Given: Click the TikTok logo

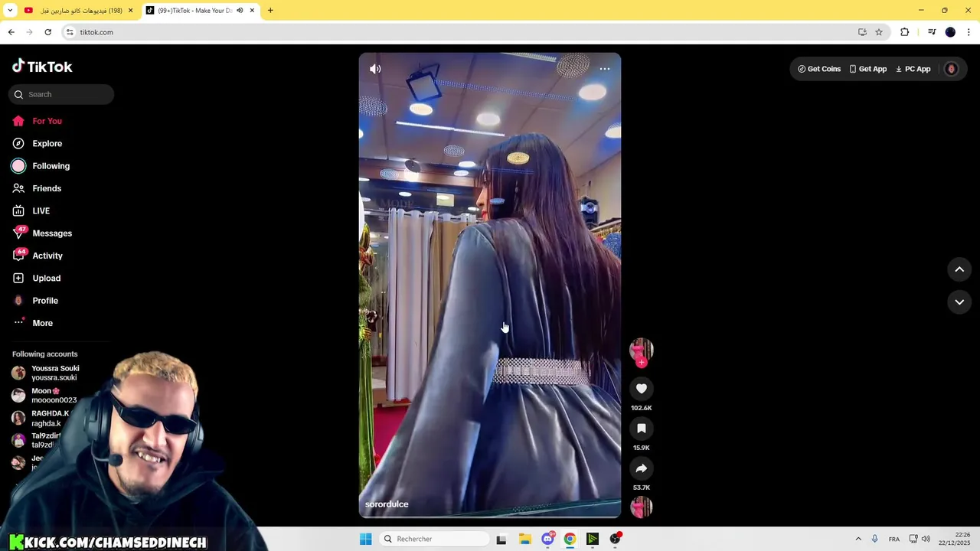Looking at the screenshot, I should pos(42,67).
